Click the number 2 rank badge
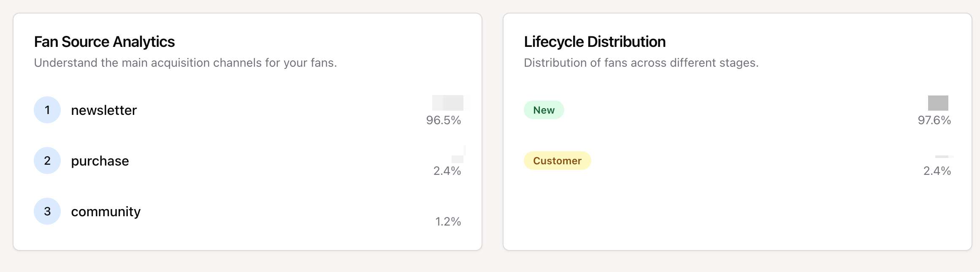980x272 pixels. pos(47,160)
